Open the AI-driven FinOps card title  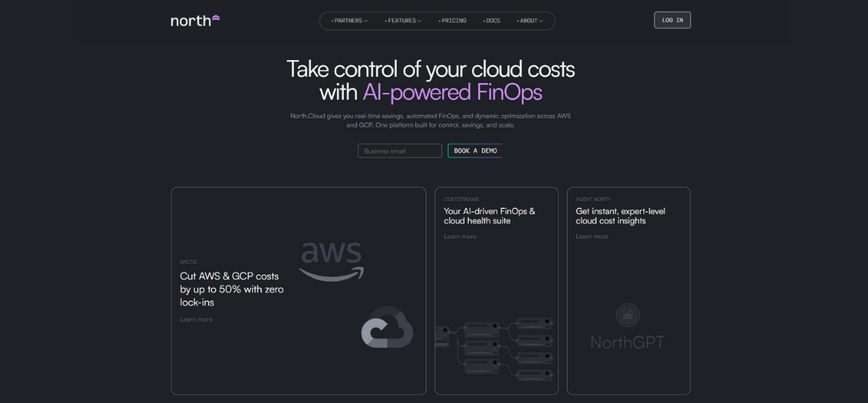tap(490, 216)
